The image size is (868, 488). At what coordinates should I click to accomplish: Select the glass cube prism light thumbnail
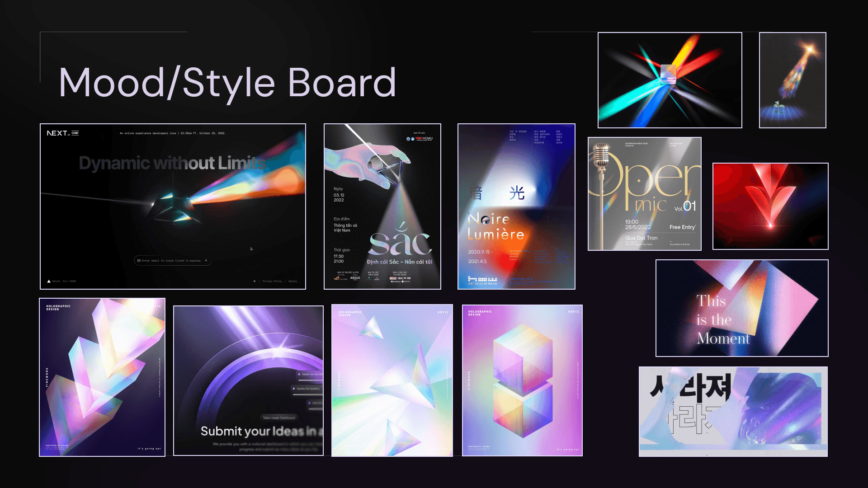(670, 80)
